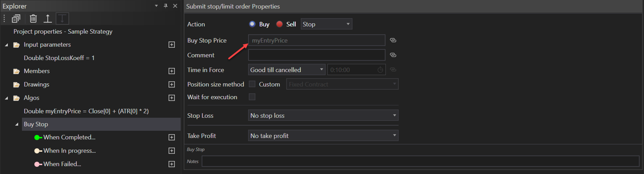Add action under When Completed
644x174 pixels.
pyautogui.click(x=172, y=137)
